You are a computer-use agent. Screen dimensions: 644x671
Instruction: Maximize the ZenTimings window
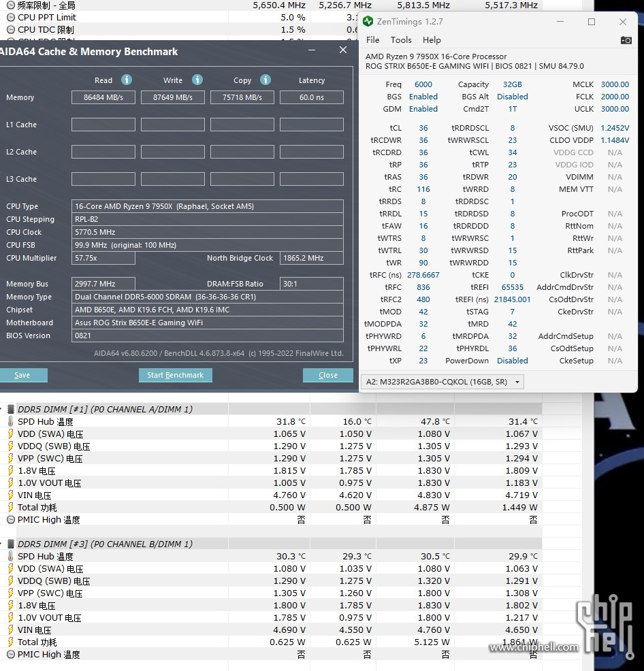point(592,22)
